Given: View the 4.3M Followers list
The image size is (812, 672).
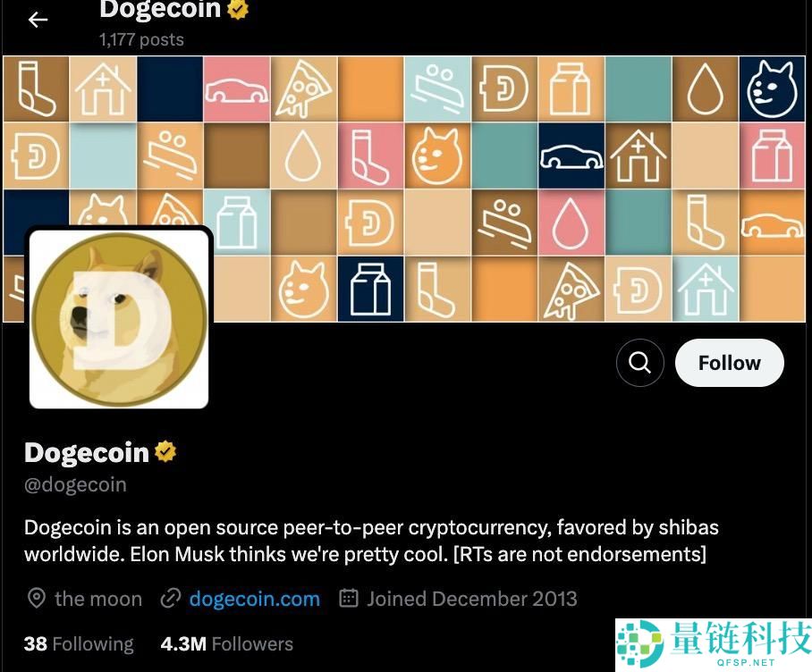Looking at the screenshot, I should coord(227,644).
